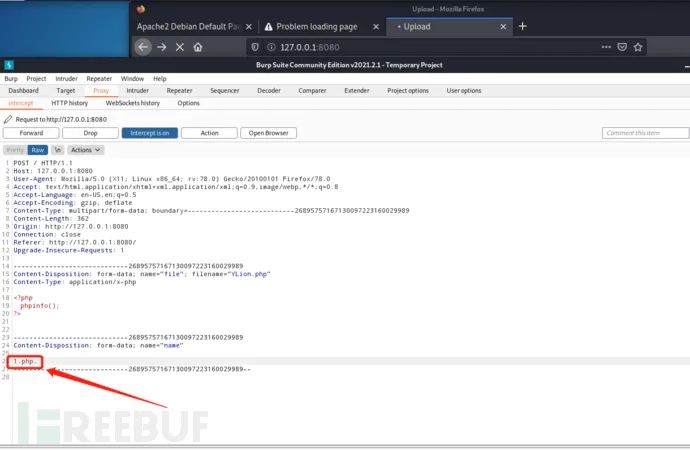Viewport: 690px width, 451px height.
Task: Select the Upload browser tab
Action: [449, 27]
